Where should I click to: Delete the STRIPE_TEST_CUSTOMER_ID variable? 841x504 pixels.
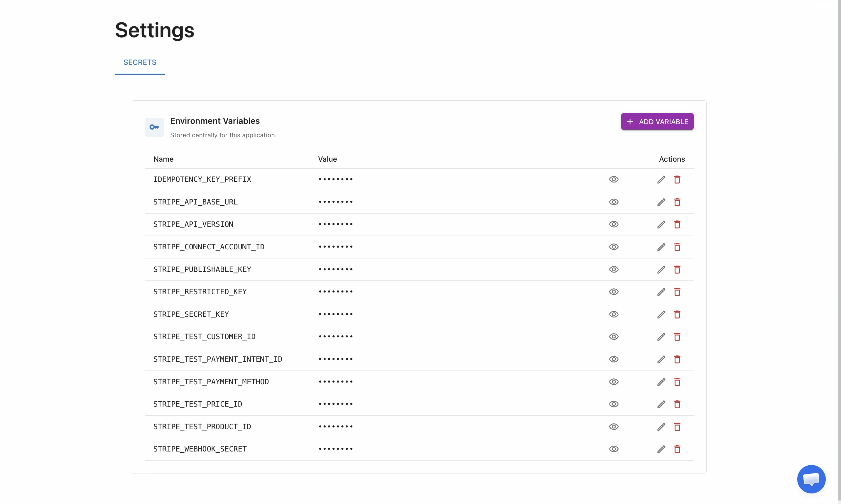click(x=677, y=337)
